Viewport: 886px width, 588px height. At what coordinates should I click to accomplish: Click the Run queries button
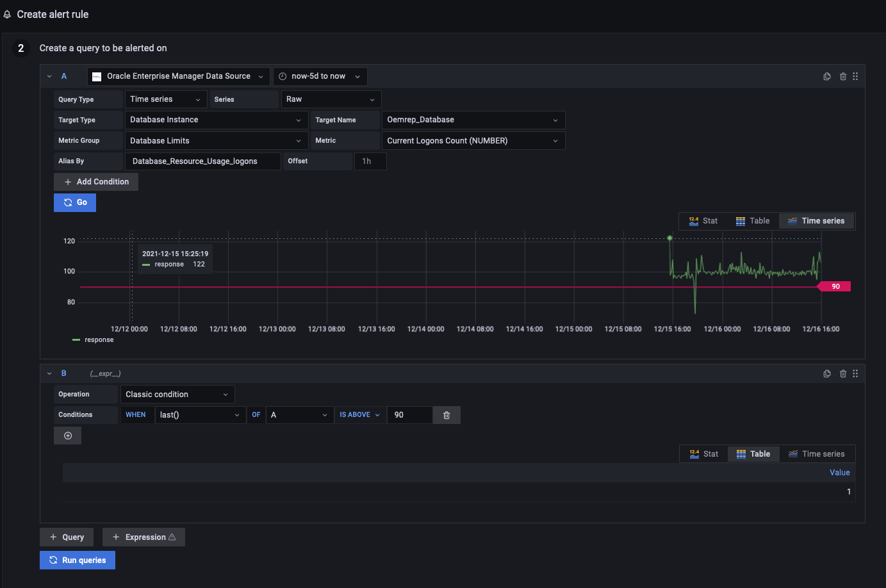tap(77, 560)
